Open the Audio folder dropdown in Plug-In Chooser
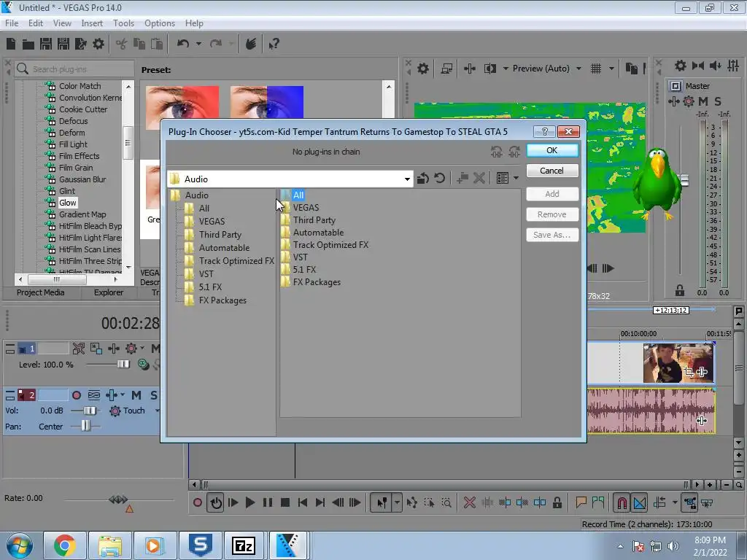747x560 pixels. point(407,179)
